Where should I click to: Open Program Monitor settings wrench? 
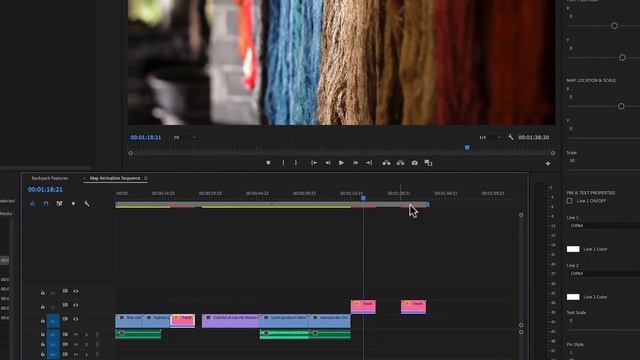pyautogui.click(x=511, y=138)
